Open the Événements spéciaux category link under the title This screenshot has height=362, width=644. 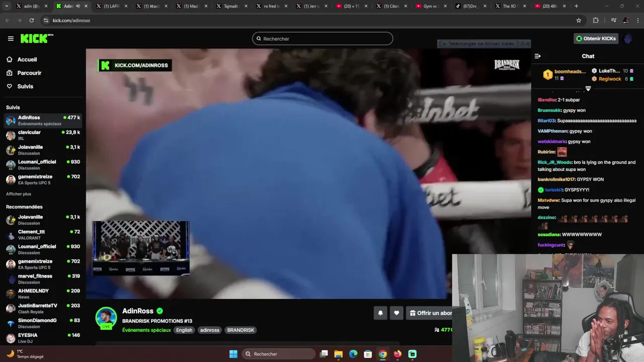tap(146, 330)
